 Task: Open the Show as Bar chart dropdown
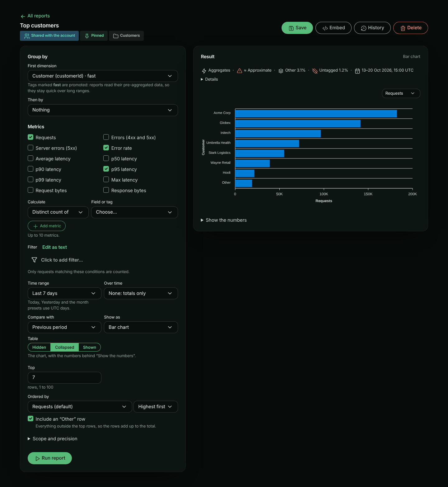[x=141, y=327]
